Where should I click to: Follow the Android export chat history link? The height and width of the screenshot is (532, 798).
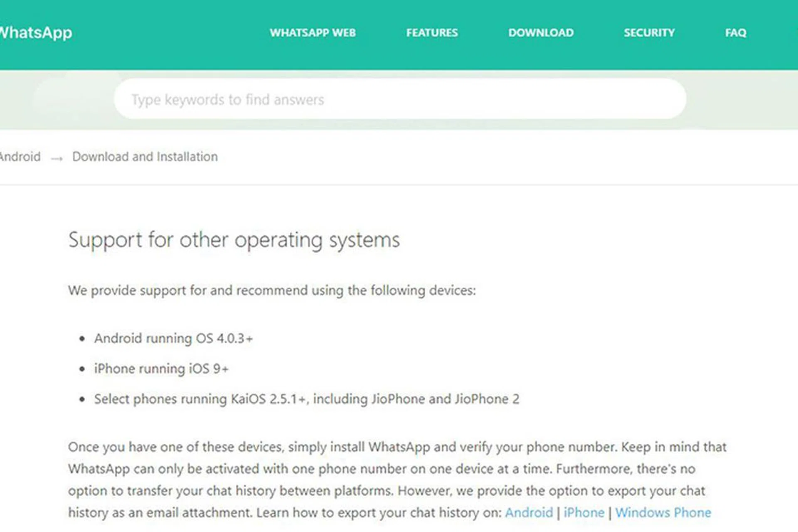point(529,512)
